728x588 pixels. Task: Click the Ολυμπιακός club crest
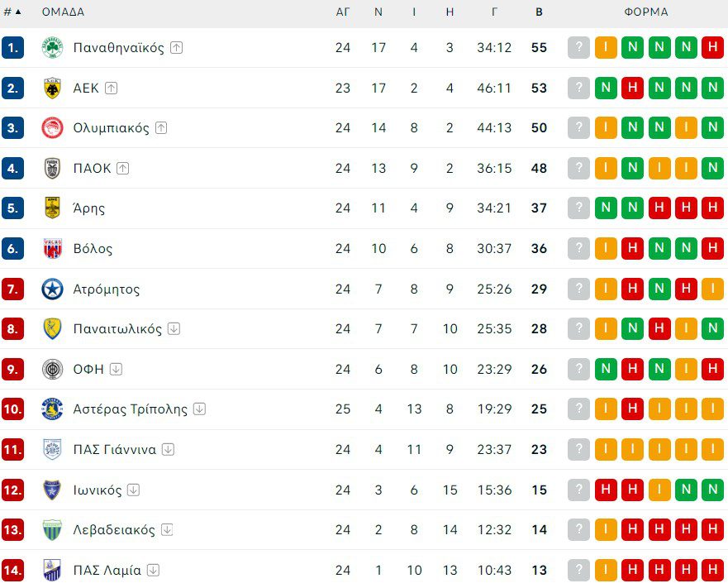52,128
